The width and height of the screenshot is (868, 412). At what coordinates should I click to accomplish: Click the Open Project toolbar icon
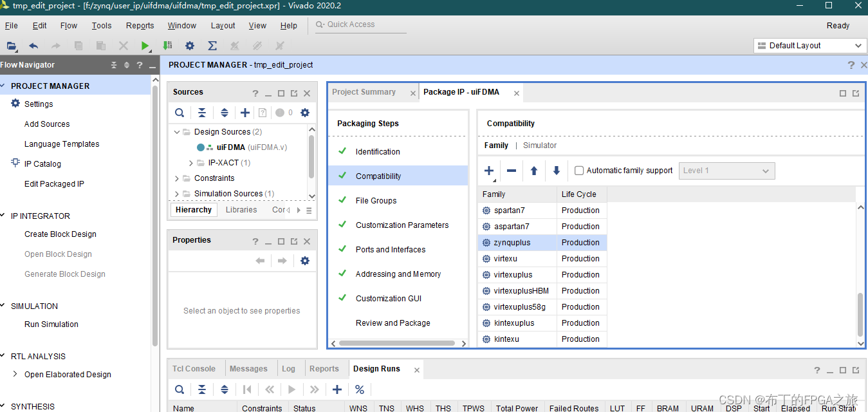(x=12, y=46)
